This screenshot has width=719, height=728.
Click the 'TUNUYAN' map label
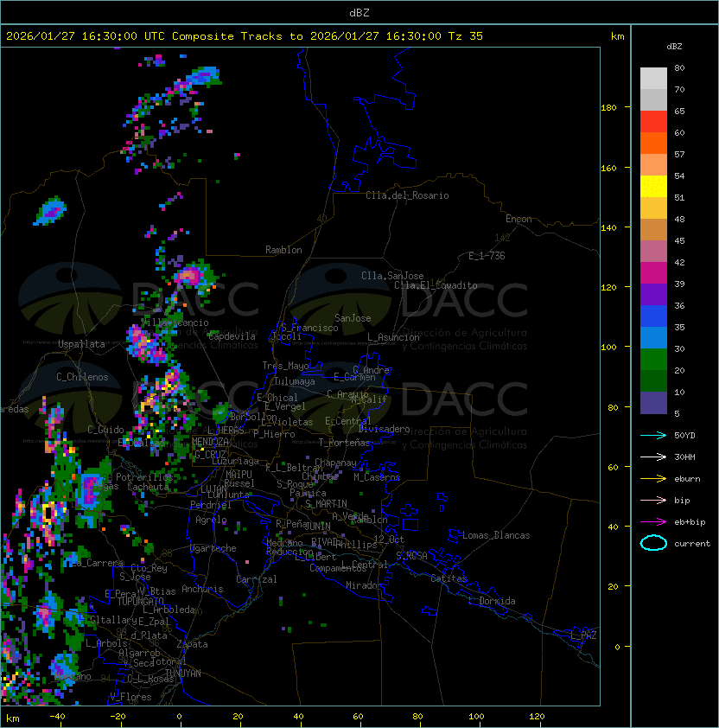(x=183, y=674)
